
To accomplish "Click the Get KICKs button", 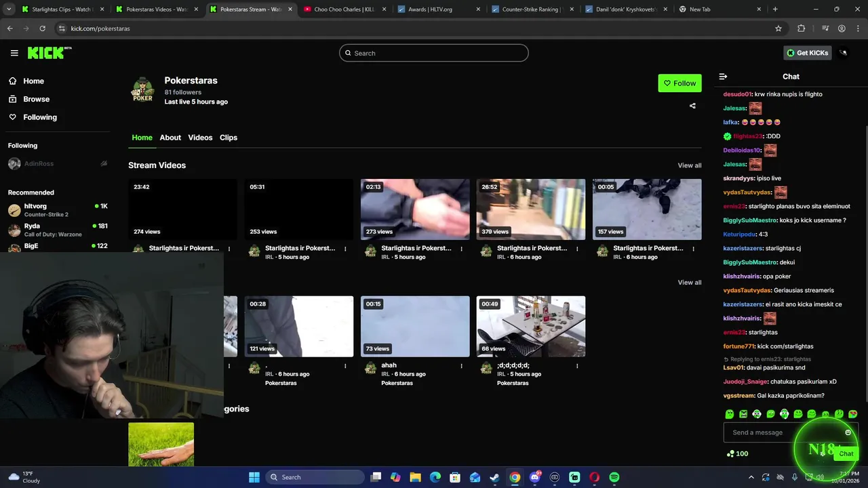I will tap(808, 53).
